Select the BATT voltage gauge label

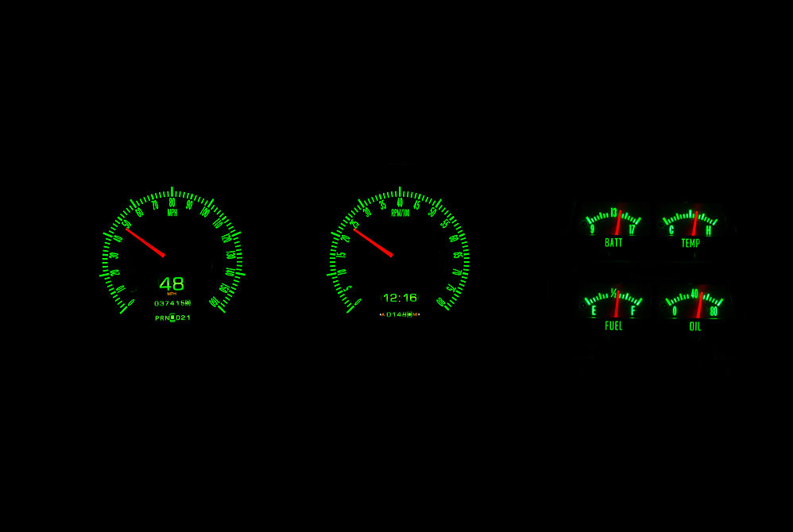pyautogui.click(x=613, y=243)
